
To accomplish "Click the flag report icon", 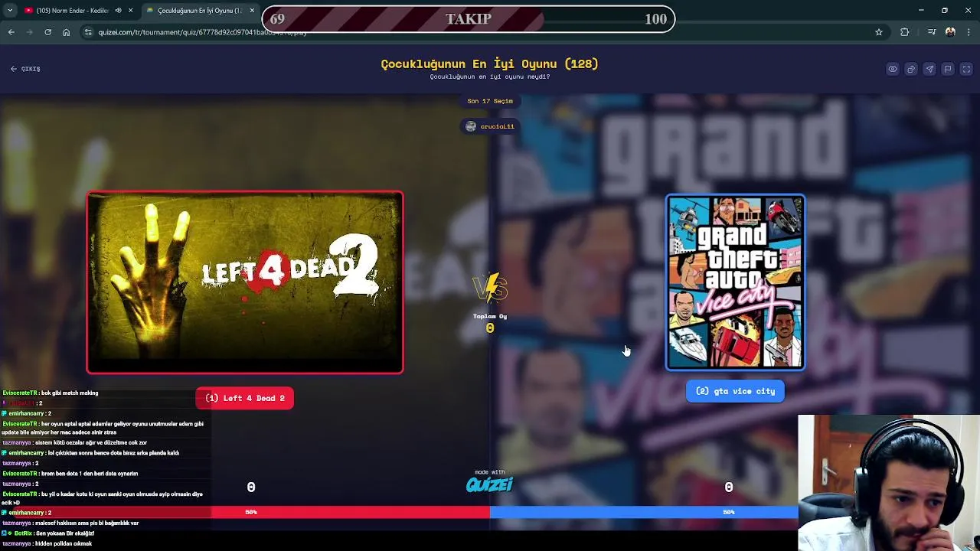I will coord(948,69).
